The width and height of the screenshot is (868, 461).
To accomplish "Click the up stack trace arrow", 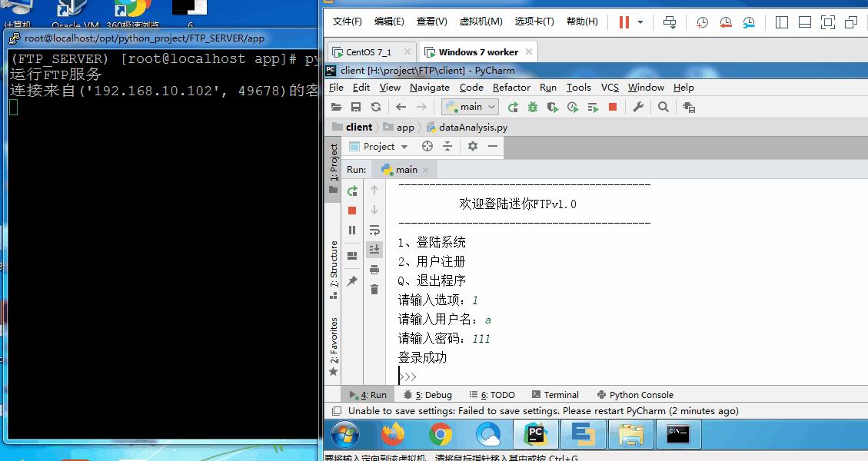I will (374, 191).
